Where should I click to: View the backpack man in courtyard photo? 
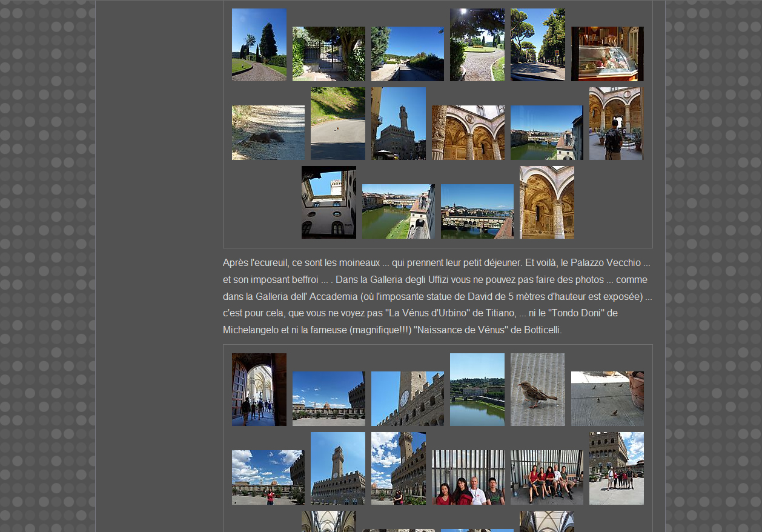tap(616, 124)
